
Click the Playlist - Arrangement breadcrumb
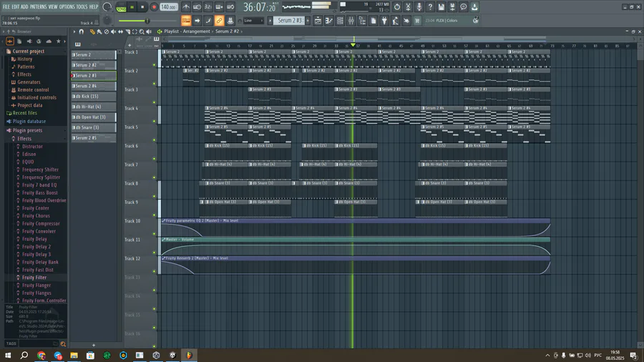click(187, 31)
